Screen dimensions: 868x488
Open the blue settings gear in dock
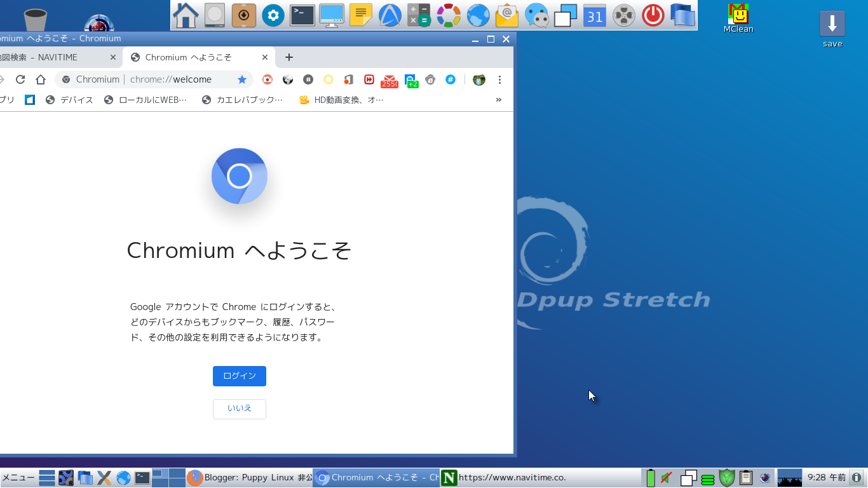pos(273,15)
